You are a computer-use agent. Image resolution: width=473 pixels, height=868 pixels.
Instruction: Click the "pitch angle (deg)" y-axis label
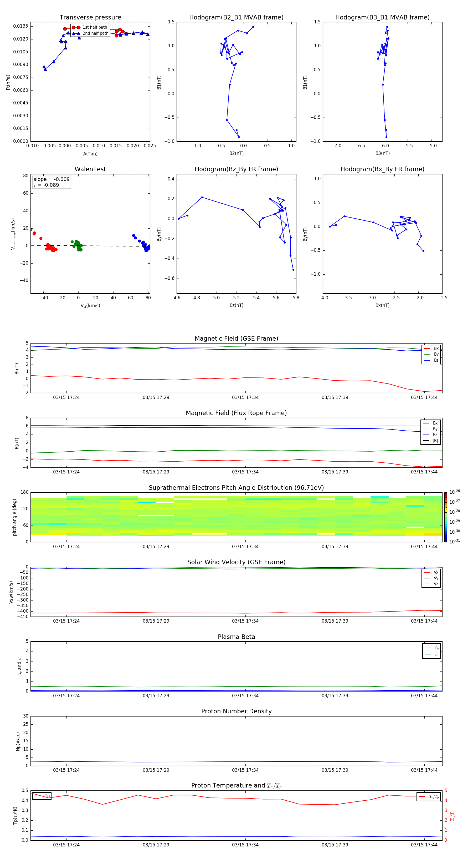14,517
